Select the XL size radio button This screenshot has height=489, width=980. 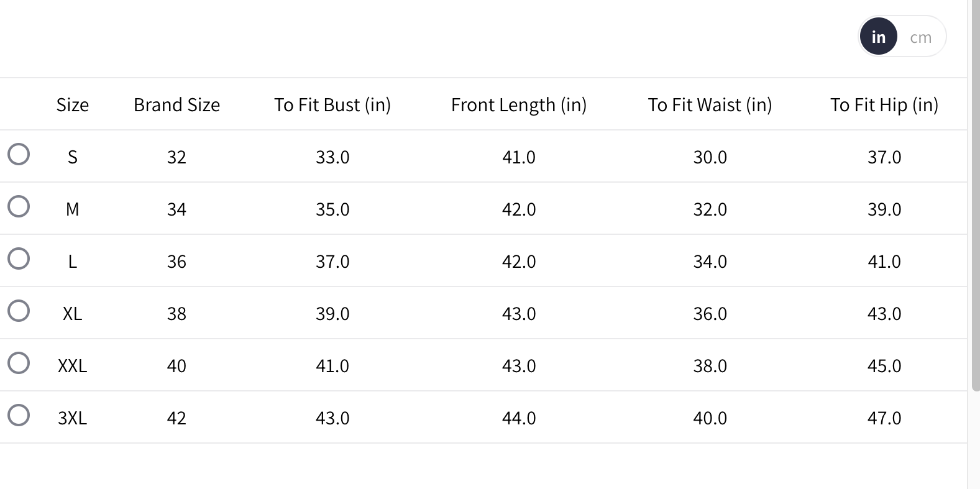tap(19, 311)
